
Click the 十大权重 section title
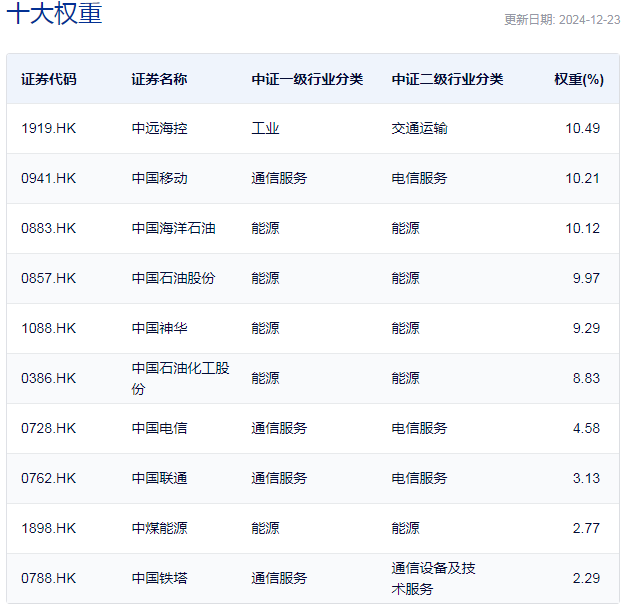54,15
